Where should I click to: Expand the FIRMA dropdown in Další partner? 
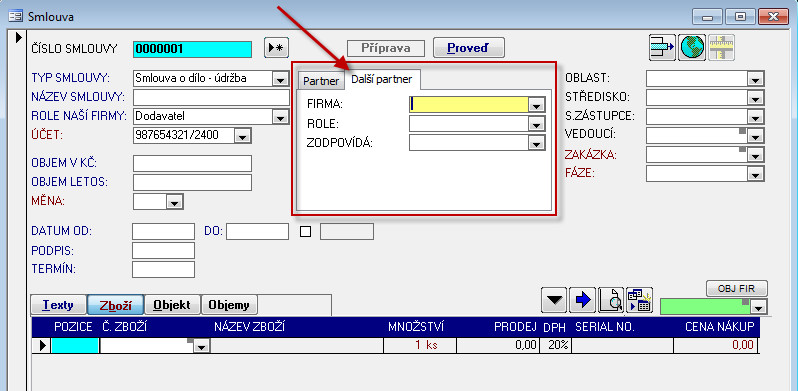536,105
